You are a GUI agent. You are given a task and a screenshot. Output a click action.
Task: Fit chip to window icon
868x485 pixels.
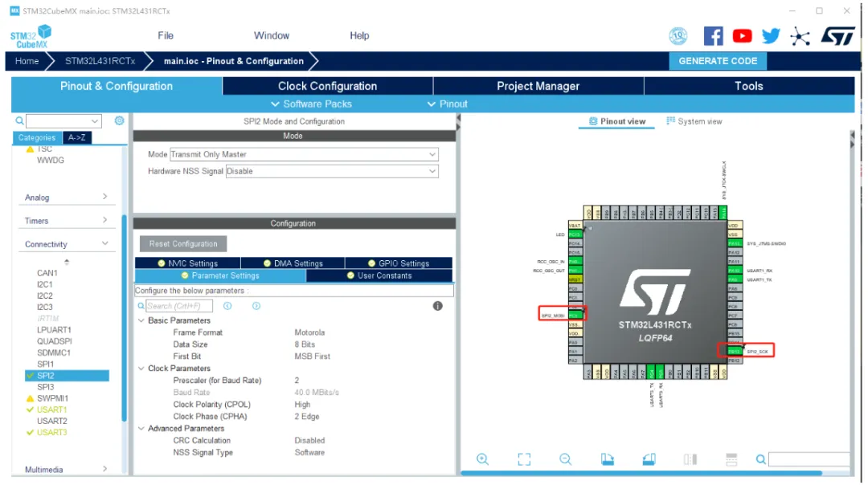click(524, 459)
